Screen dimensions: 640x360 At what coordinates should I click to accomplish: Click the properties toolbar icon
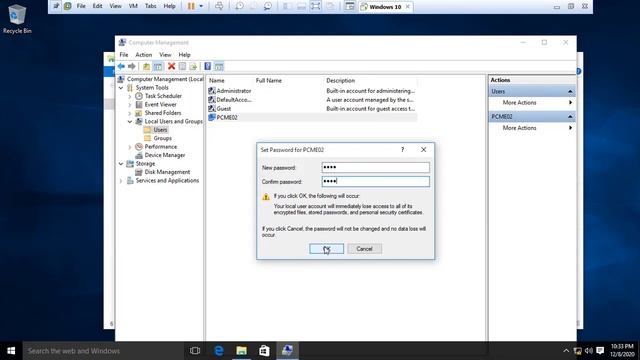click(x=182, y=66)
